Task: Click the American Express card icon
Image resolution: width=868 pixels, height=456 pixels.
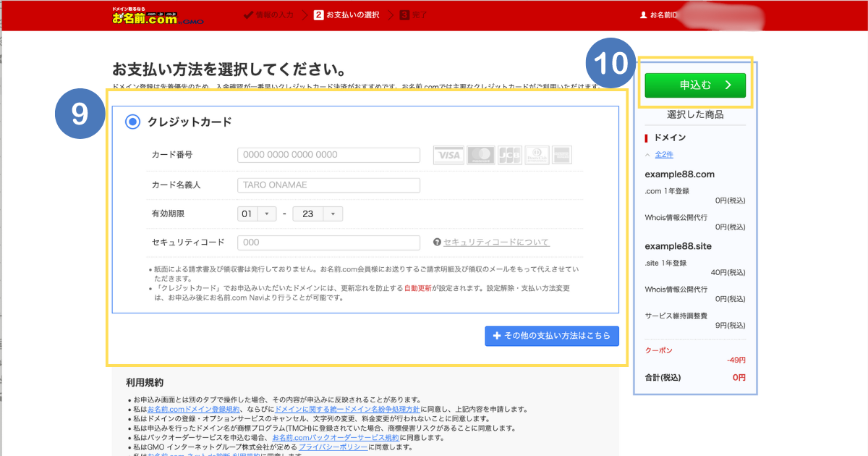Action: point(561,155)
